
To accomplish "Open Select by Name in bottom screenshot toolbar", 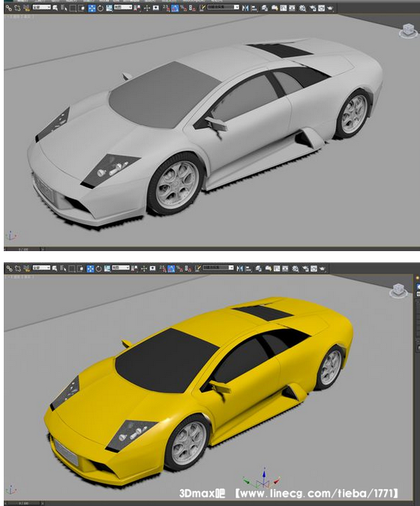I will click(63, 268).
